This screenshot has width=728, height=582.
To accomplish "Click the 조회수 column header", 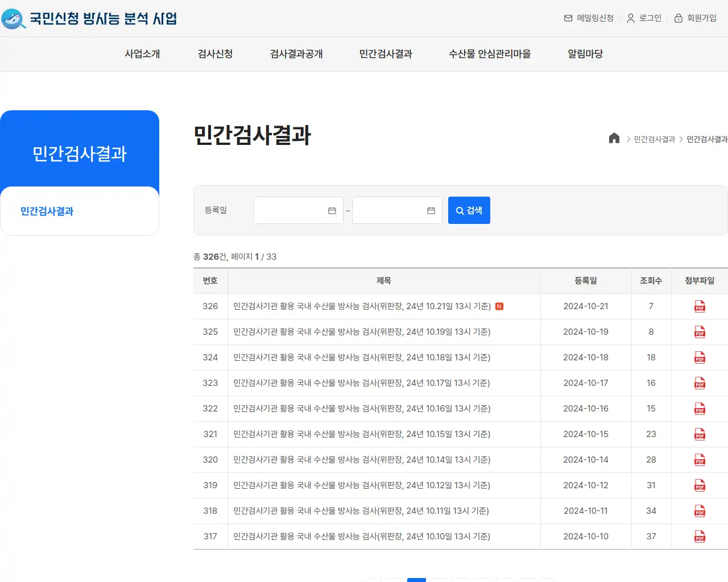I will [651, 281].
